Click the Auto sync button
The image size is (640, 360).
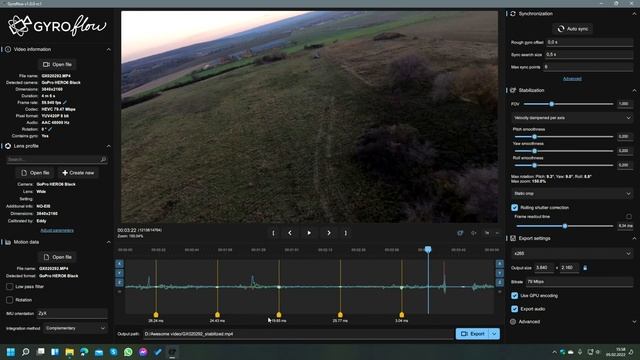click(x=573, y=29)
